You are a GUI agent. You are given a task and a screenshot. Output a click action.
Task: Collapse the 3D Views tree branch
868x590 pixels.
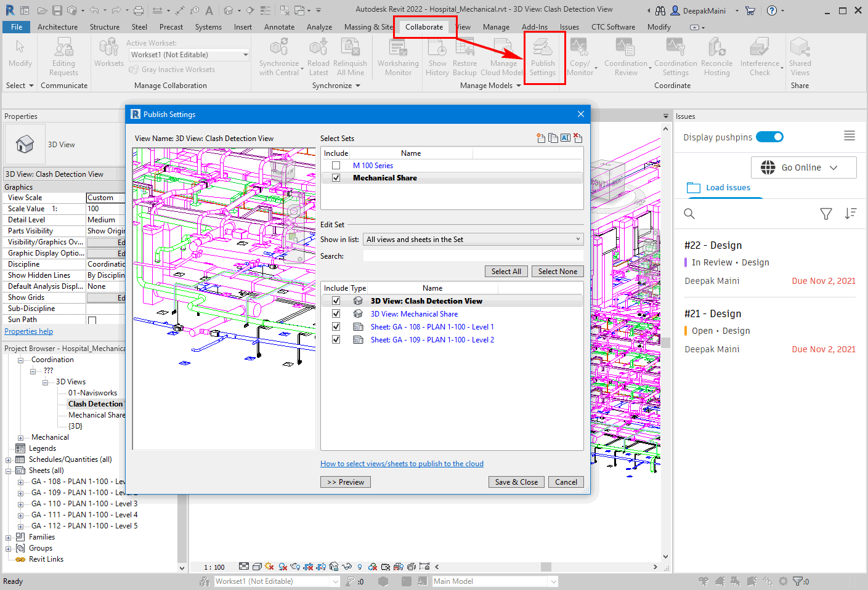pyautogui.click(x=45, y=381)
